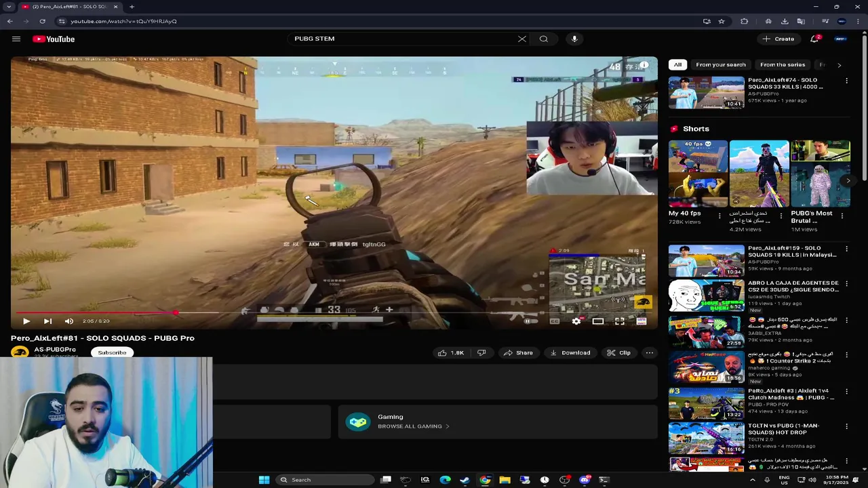Screen dimensions: 868x488
Task: Open browser extensions puzzle icon
Action: 745,21
